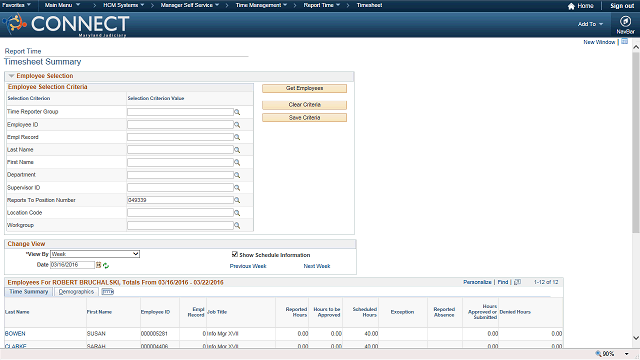This screenshot has height=360, width=640.
Task: Open lookup magnifier for Workgroup
Action: click(237, 226)
